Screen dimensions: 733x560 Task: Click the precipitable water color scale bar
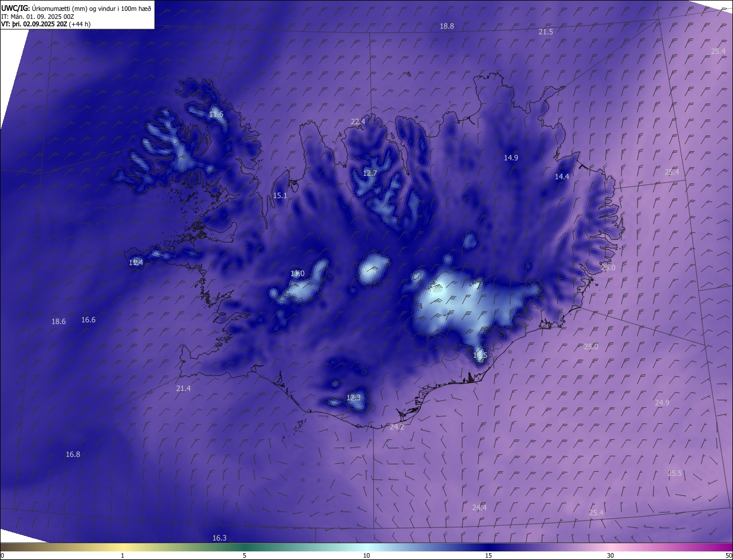pyautogui.click(x=366, y=547)
